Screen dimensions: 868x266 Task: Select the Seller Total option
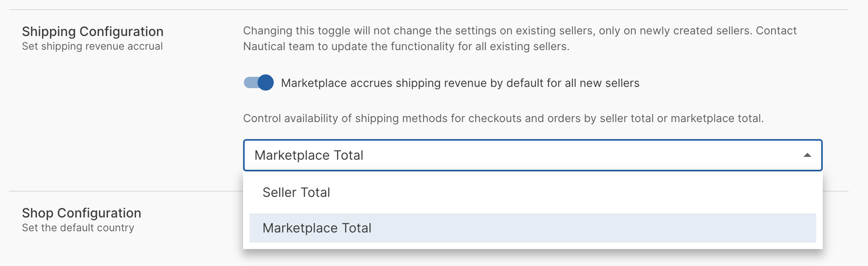tap(296, 192)
